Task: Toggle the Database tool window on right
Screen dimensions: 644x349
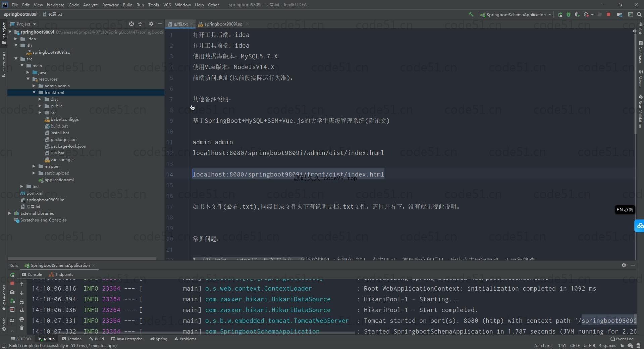Action: click(640, 52)
